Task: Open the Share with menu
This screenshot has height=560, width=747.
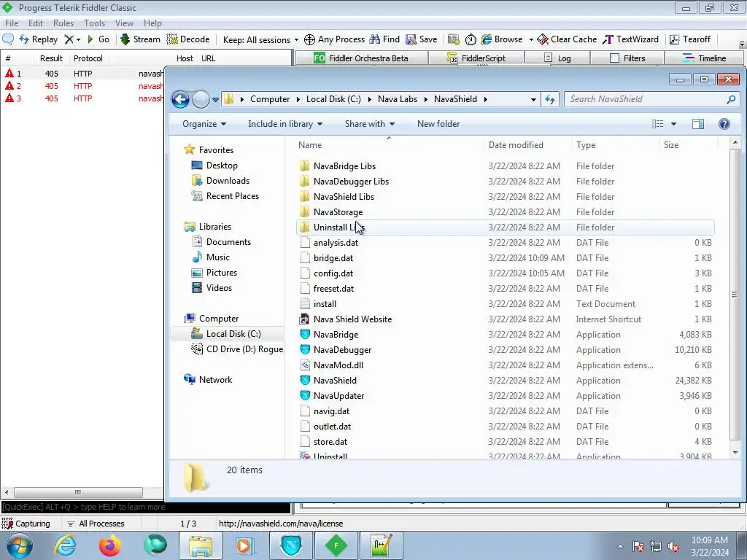Action: click(x=370, y=124)
